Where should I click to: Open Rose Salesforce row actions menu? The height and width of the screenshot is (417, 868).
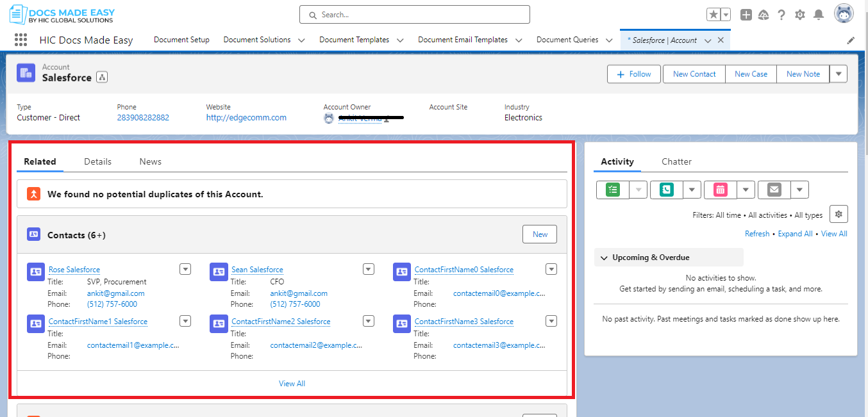click(185, 269)
